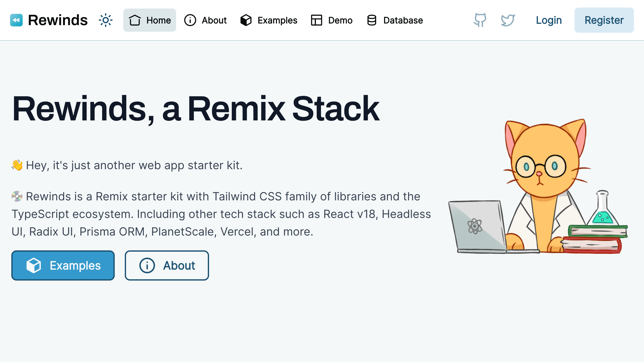Click the Login link
Viewport: 644px width, 362px height.
pyautogui.click(x=549, y=20)
